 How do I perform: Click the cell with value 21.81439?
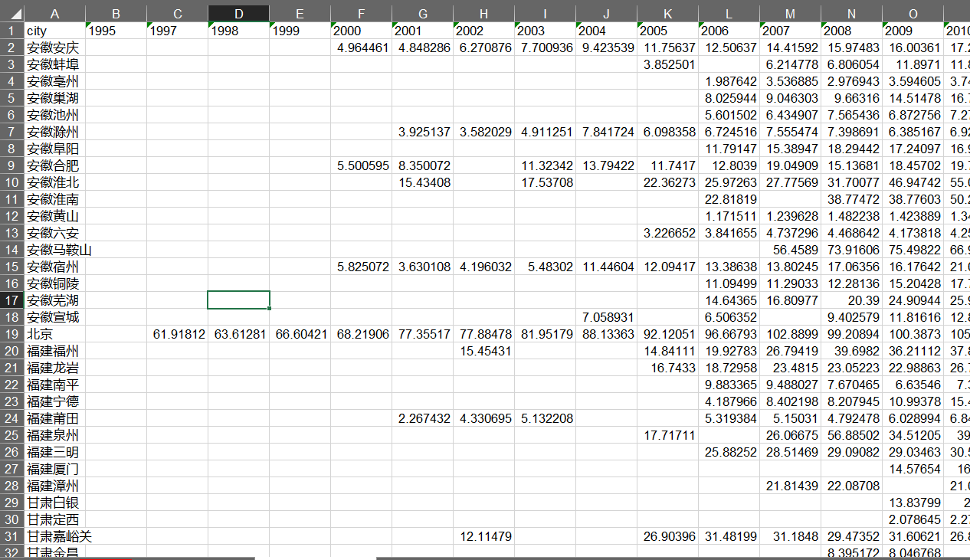(790, 486)
